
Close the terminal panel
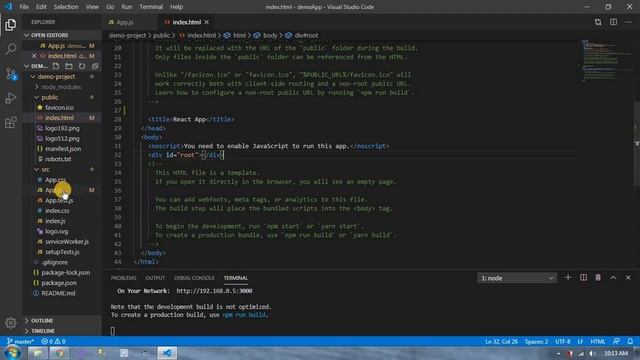[x=628, y=278]
